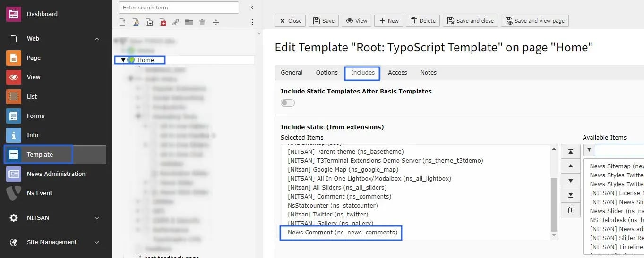Screen dimensions: 644x258
Task: Select [Nitsan] Twitter (ns_twitter) item
Action: (x=327, y=215)
